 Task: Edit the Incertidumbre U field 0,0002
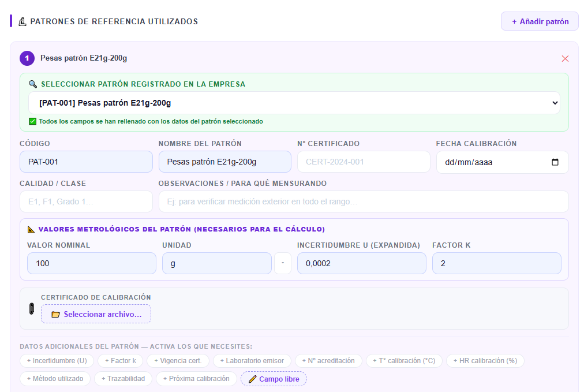coord(362,263)
